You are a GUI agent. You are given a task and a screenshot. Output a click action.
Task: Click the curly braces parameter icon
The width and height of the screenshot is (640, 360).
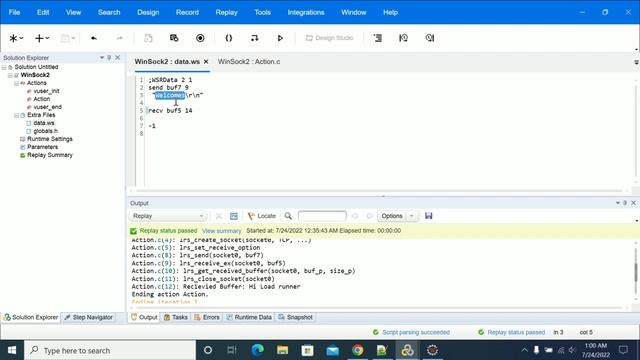coord(229,38)
